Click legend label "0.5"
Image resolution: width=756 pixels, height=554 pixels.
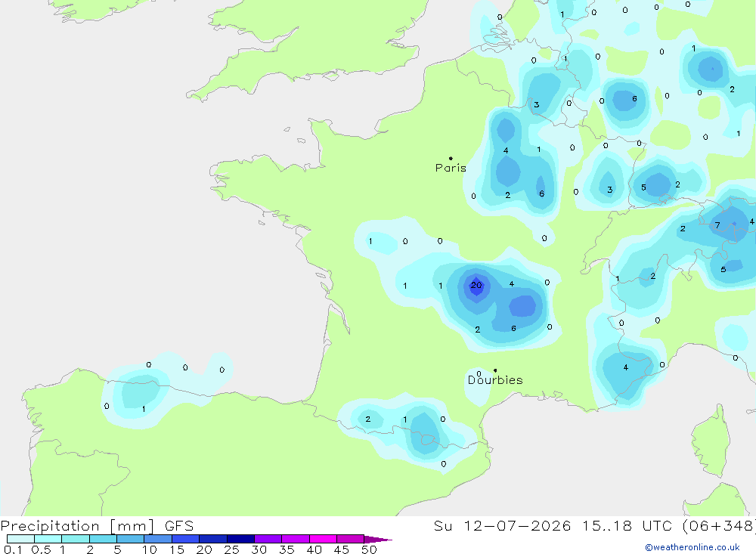[41, 549]
